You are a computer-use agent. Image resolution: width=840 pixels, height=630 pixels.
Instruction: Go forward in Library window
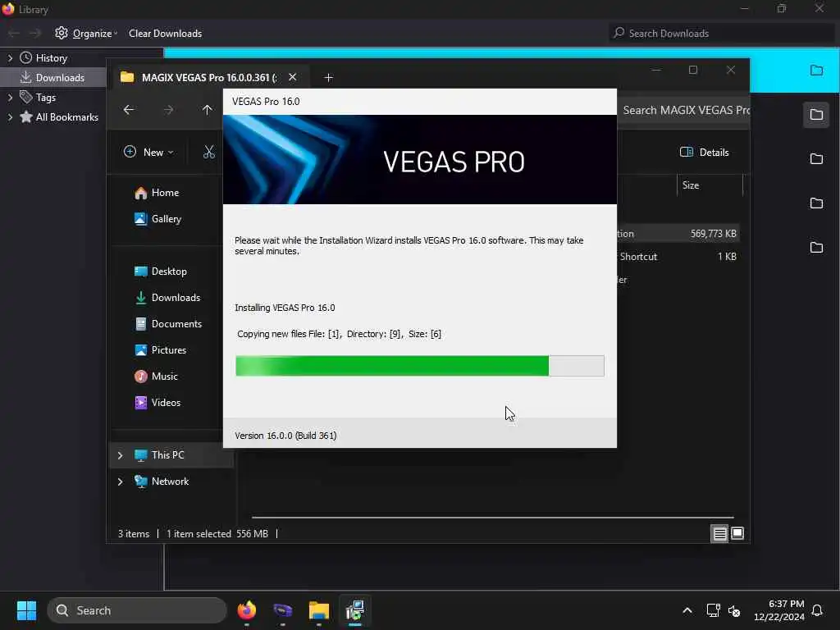[35, 33]
